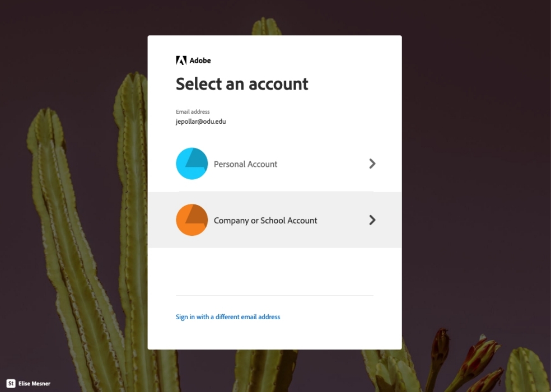Click the 'Email address' field label

193,112
